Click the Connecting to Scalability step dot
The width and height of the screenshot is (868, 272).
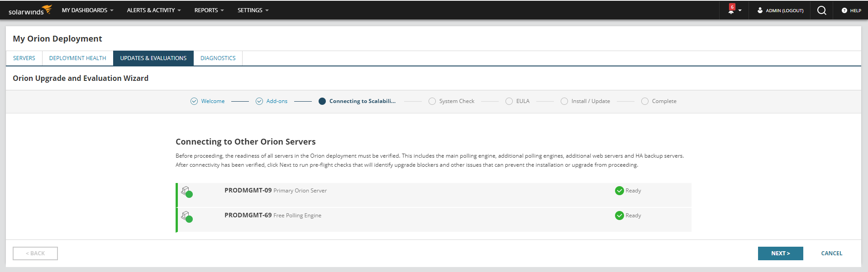tap(322, 101)
